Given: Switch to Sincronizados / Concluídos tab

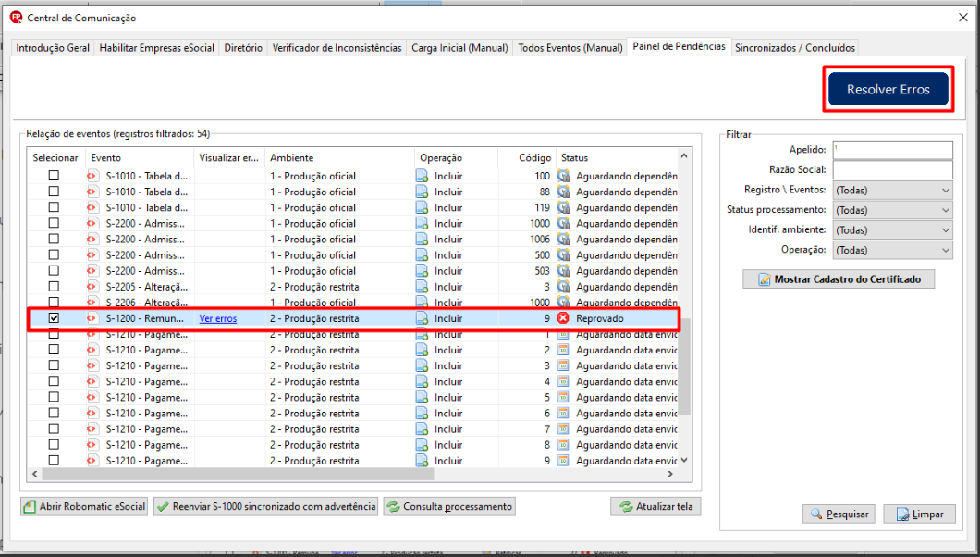Looking at the screenshot, I should point(795,47).
